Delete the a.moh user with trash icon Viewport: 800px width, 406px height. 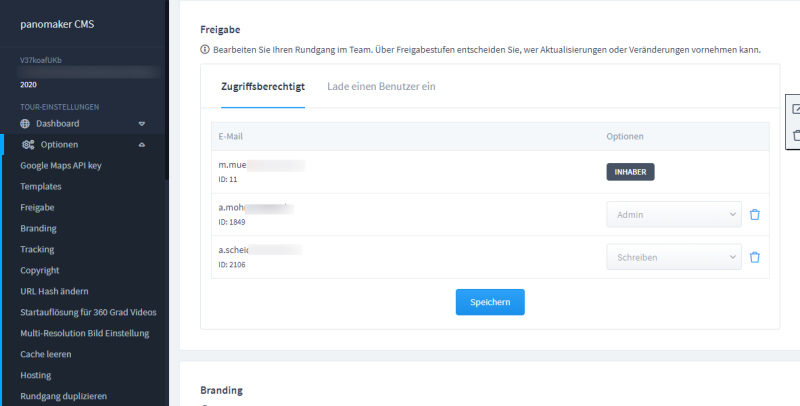tap(755, 214)
